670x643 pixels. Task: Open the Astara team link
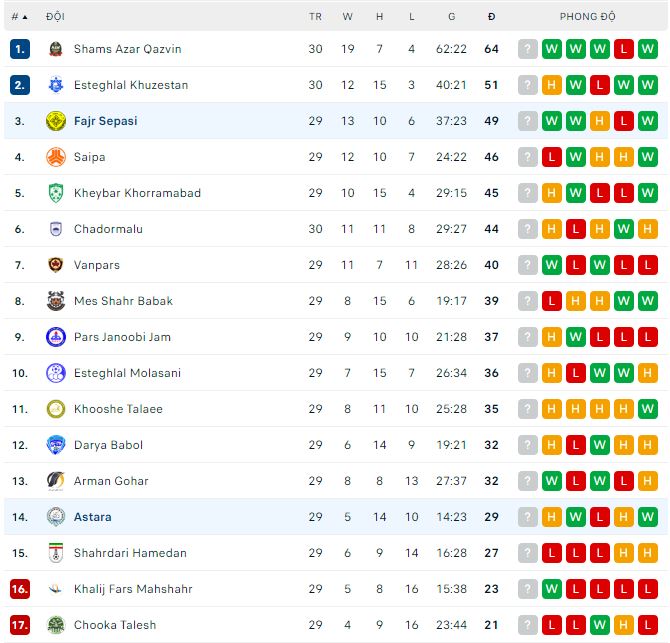[93, 517]
